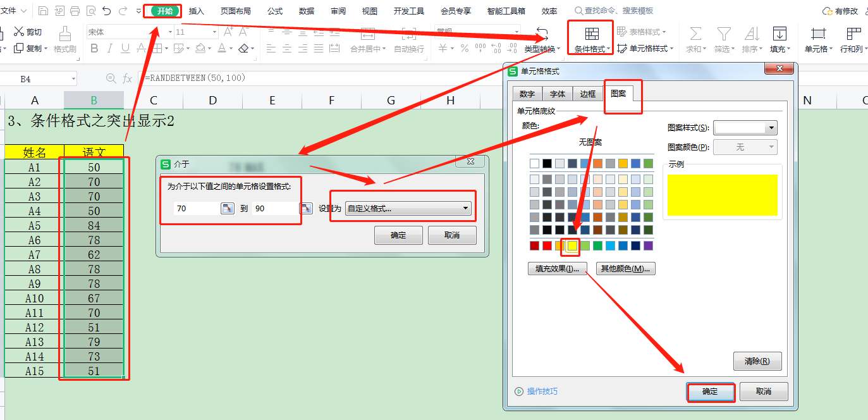Pick the yellow swatch in the bottom row

(573, 245)
